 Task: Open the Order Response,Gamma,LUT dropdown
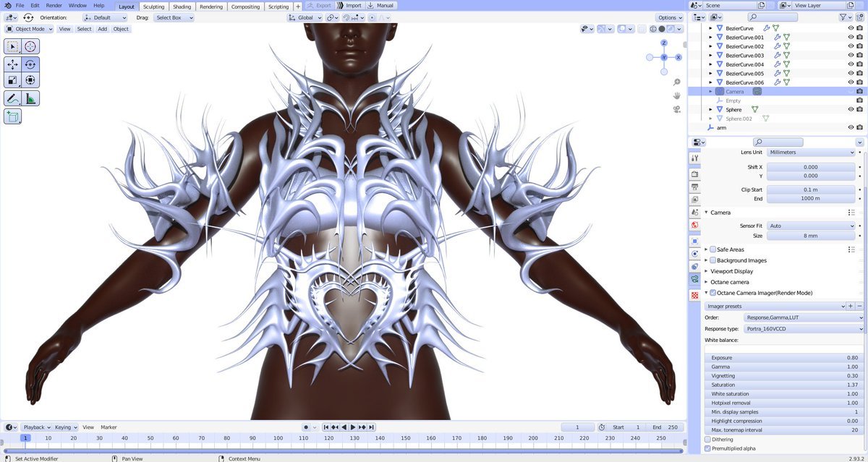pos(804,317)
